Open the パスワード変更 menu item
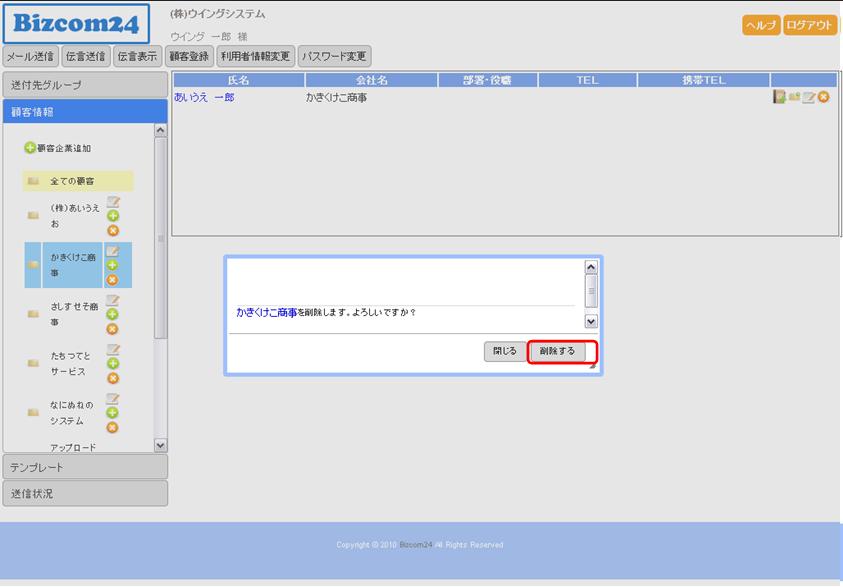The width and height of the screenshot is (843, 587). [334, 56]
